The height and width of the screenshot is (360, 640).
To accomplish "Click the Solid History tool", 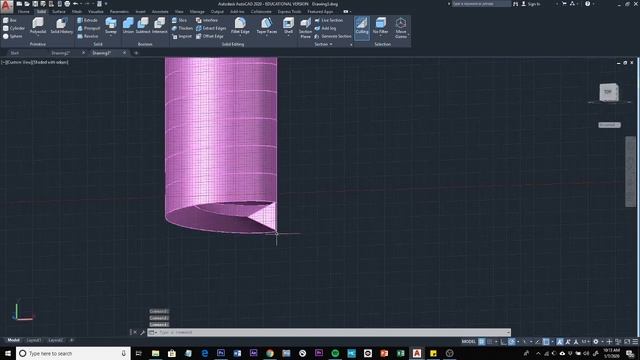I will coord(62,26).
